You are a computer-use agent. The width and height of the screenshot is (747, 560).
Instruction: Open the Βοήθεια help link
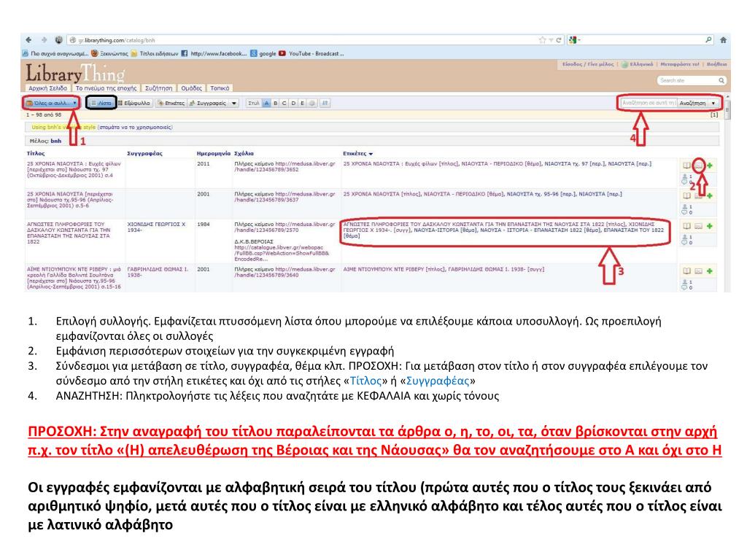click(716, 64)
